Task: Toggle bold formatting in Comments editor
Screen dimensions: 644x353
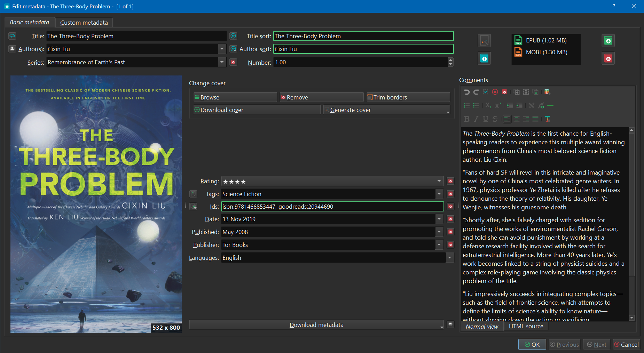Action: pyautogui.click(x=467, y=119)
